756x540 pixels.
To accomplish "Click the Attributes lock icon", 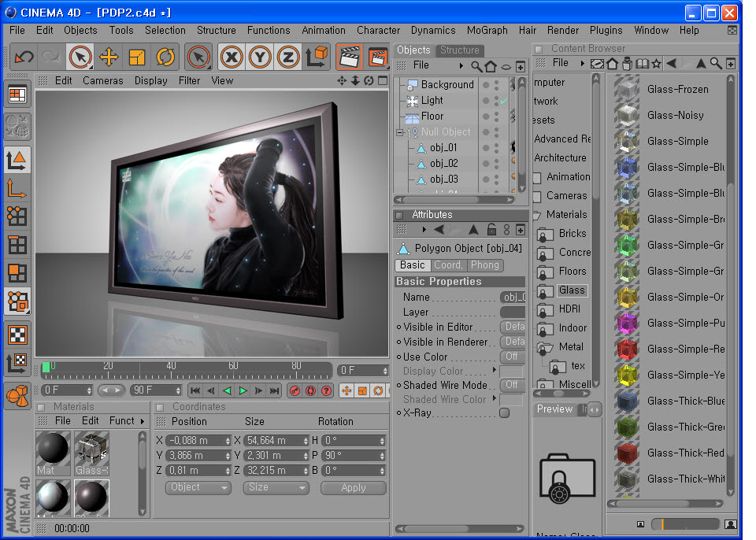I will 491,230.
